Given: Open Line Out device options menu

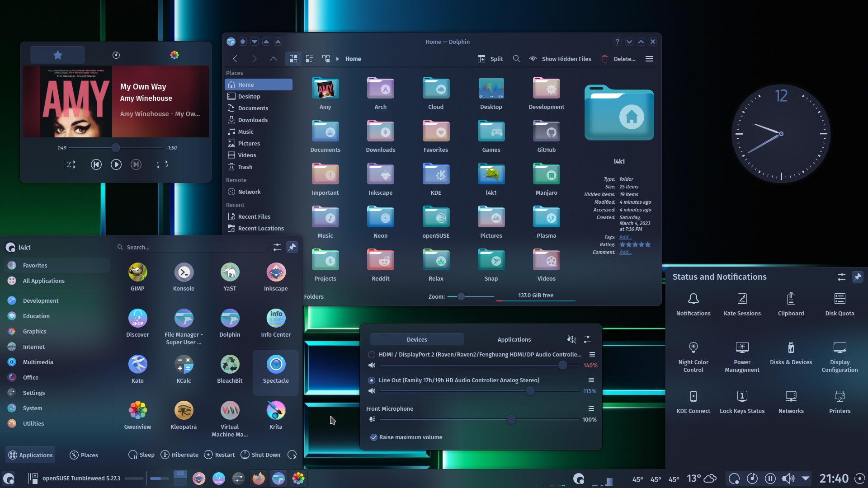Looking at the screenshot, I should [591, 380].
